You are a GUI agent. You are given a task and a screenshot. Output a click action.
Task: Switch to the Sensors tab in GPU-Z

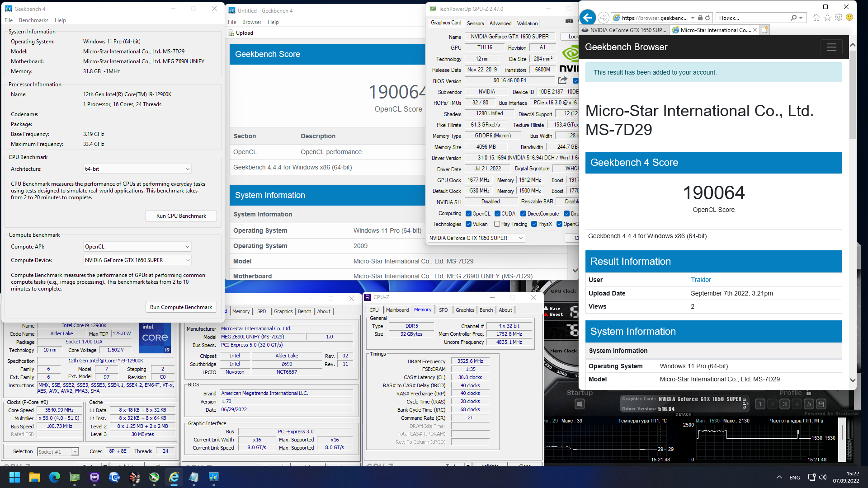(x=475, y=23)
